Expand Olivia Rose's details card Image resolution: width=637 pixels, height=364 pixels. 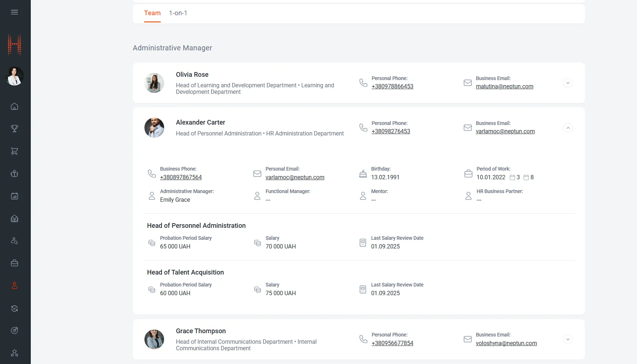click(568, 83)
